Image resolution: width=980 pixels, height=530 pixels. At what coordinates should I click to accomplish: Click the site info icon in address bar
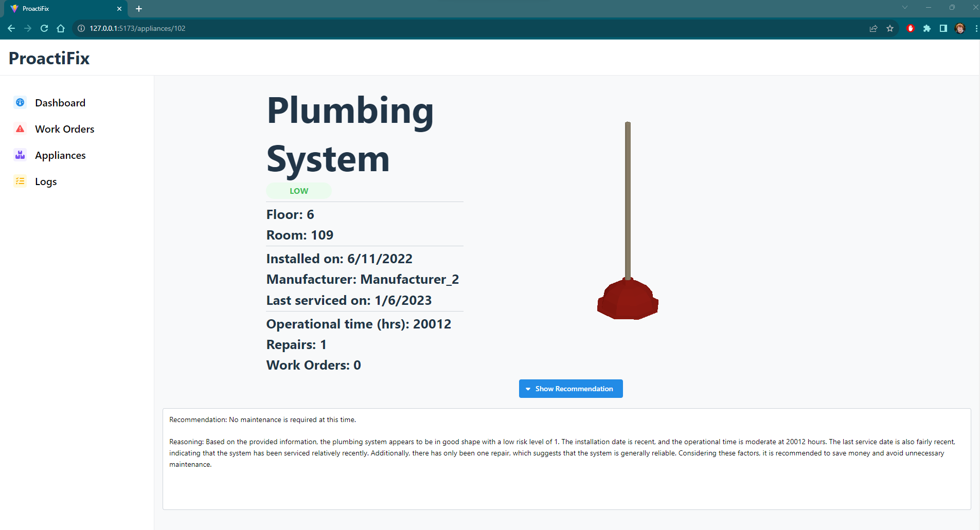(x=81, y=28)
